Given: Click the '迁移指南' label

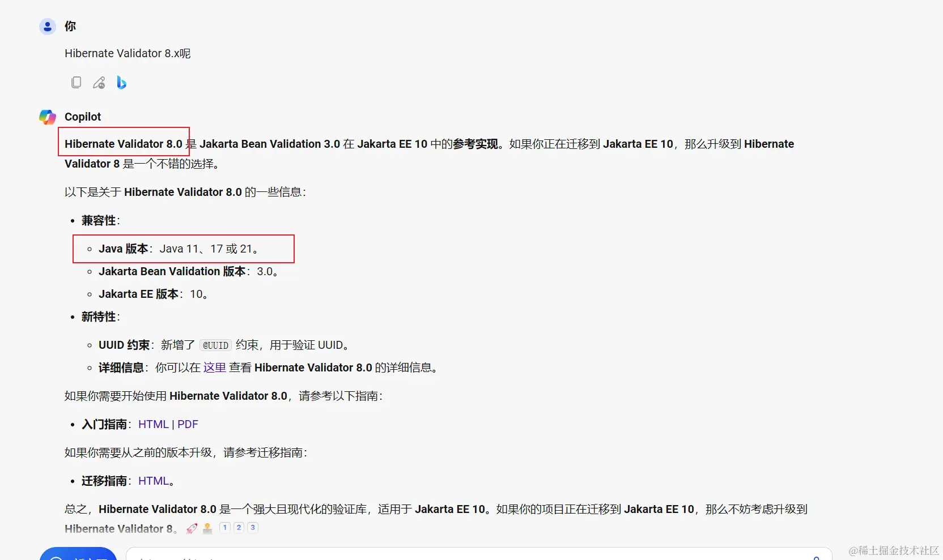Looking at the screenshot, I should coord(104,481).
